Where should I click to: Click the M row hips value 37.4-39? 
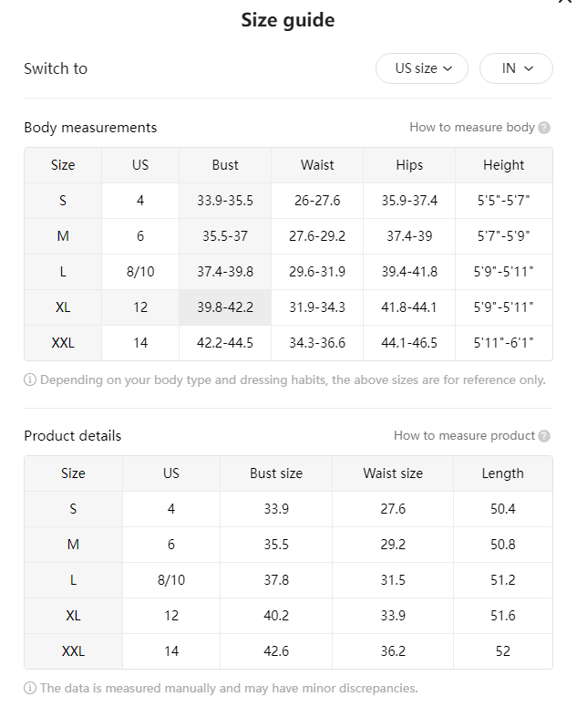[x=409, y=236]
